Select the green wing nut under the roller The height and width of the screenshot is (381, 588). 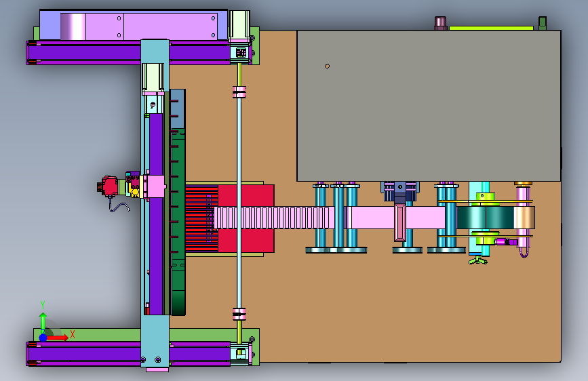[x=478, y=260]
